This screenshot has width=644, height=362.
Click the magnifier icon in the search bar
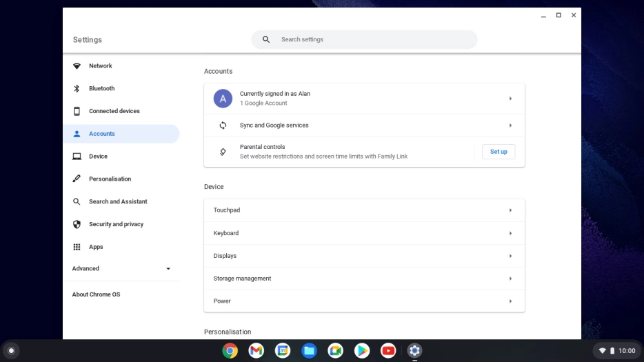(x=266, y=39)
